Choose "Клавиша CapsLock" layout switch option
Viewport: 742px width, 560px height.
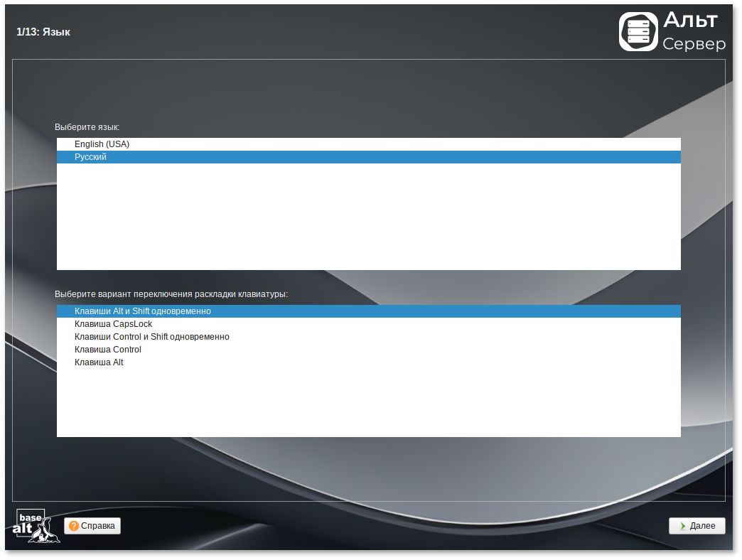tap(113, 324)
